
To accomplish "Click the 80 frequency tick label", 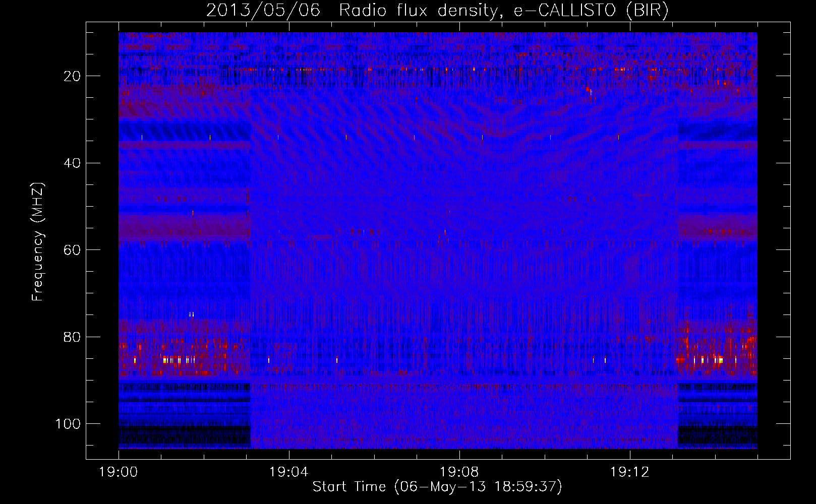I will click(73, 337).
